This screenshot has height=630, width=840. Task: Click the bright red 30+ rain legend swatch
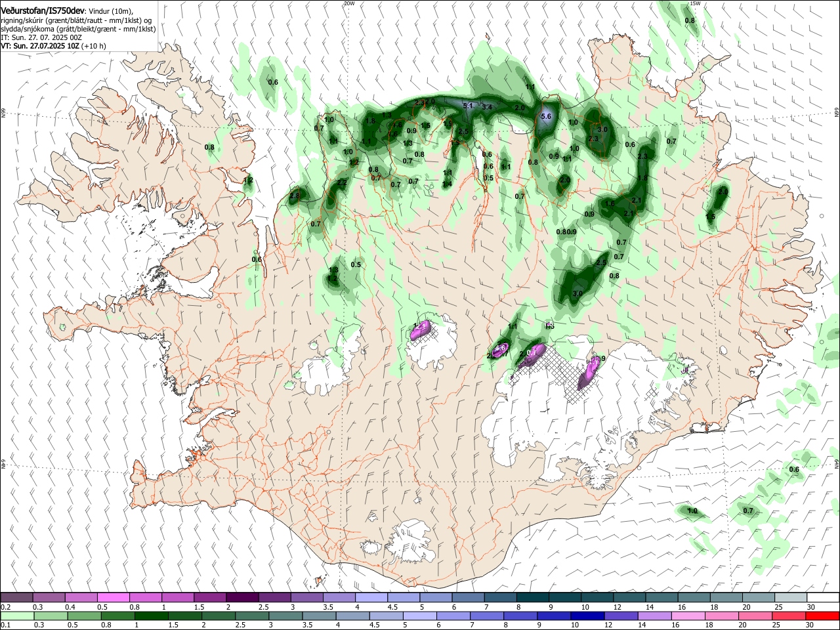tap(824, 616)
